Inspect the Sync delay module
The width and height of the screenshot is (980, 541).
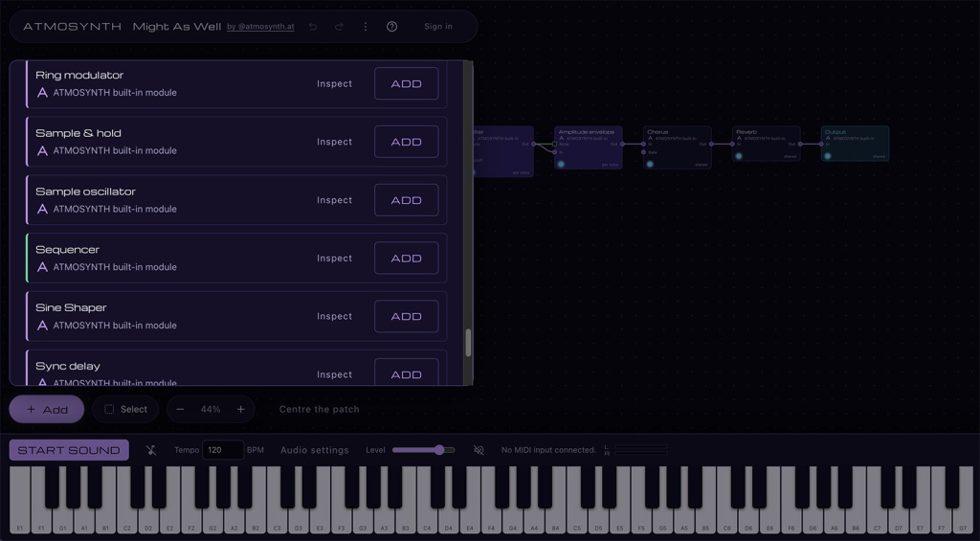[x=334, y=374]
